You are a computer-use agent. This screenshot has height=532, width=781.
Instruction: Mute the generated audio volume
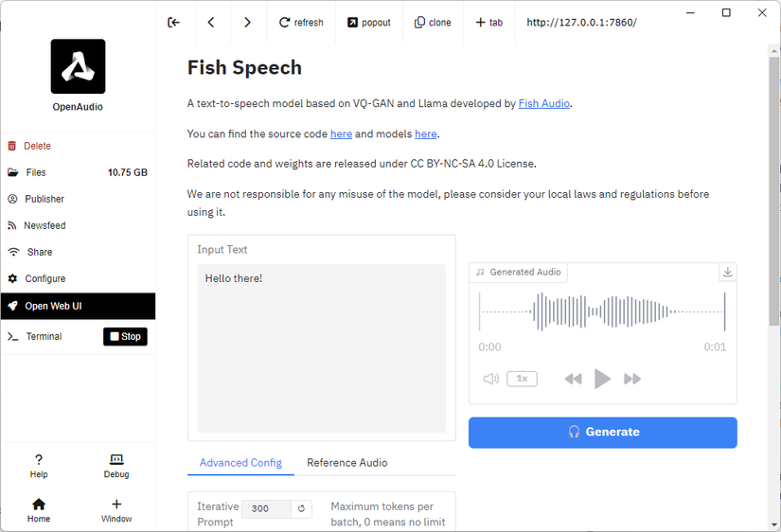tap(490, 379)
